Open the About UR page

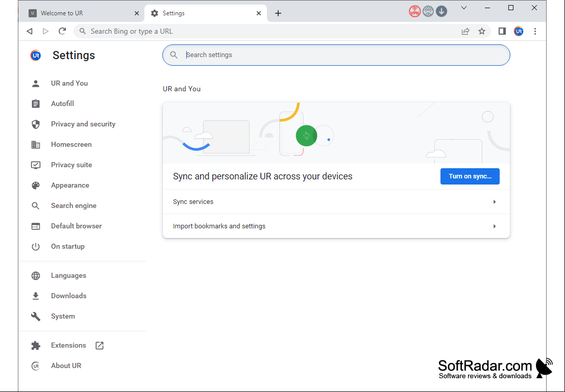click(x=66, y=365)
